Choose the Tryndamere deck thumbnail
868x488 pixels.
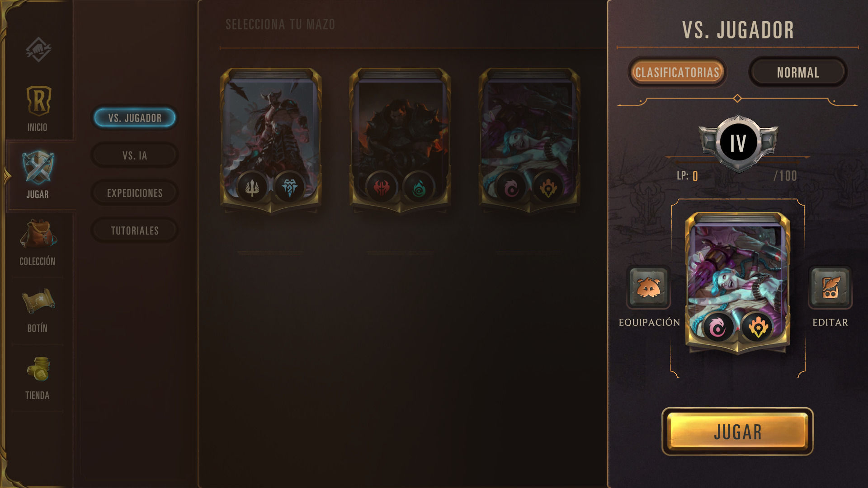point(271,140)
